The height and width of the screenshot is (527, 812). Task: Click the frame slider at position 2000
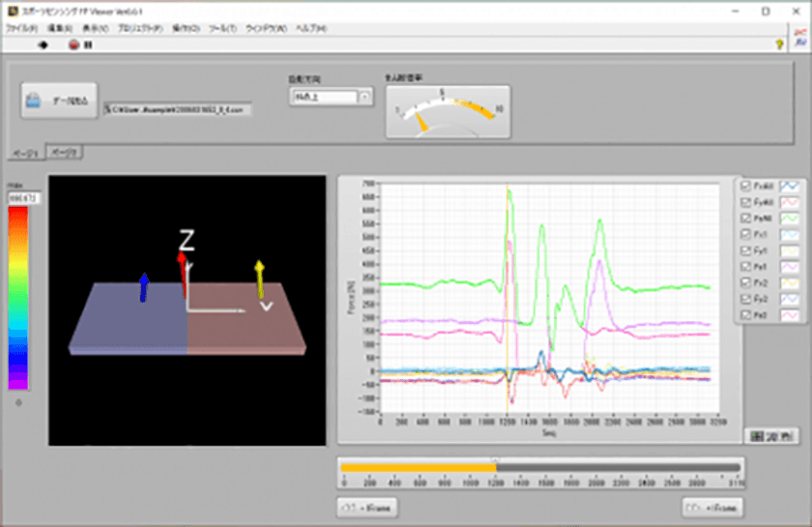coord(596,468)
